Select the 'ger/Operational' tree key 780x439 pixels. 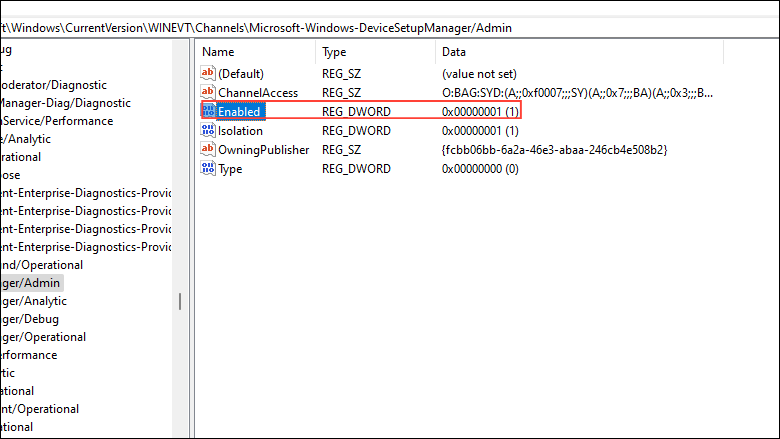(x=43, y=337)
